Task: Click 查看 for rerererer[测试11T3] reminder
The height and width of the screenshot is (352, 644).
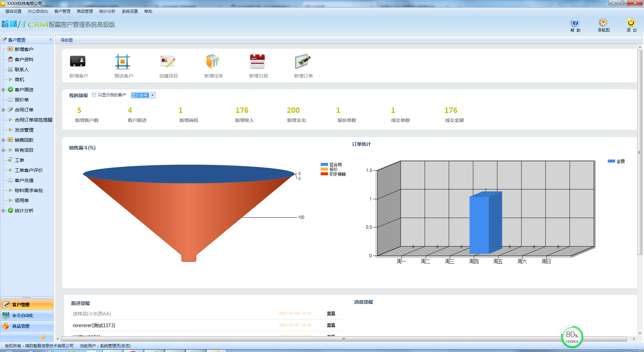Action: (331, 325)
